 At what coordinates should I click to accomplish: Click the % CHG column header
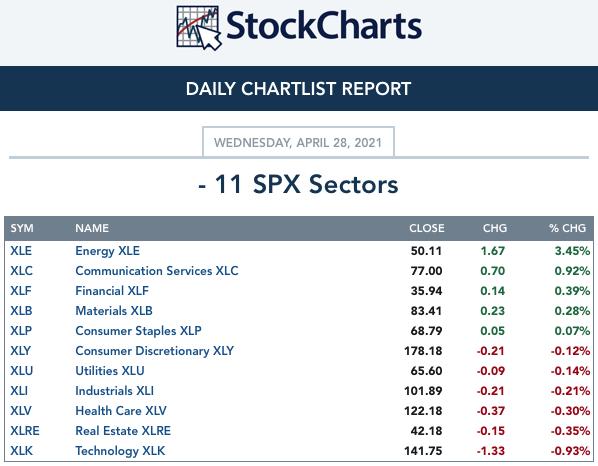click(567, 228)
